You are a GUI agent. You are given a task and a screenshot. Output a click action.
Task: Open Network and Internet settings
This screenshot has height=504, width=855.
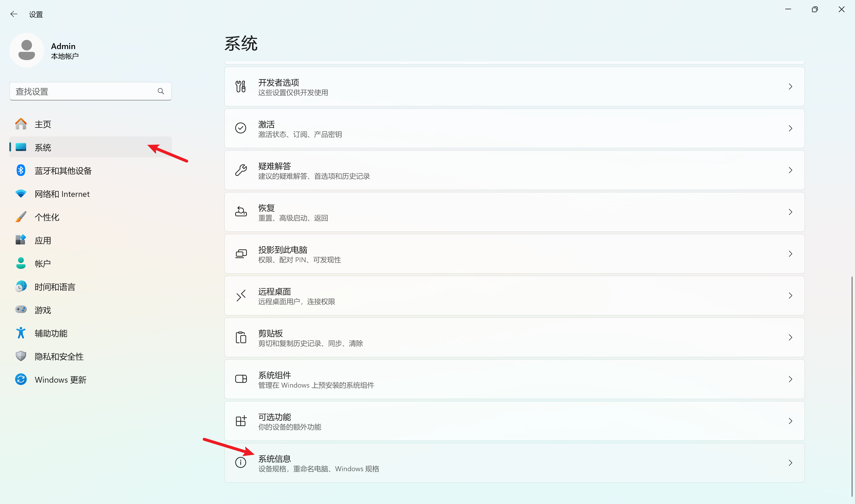pos(62,194)
